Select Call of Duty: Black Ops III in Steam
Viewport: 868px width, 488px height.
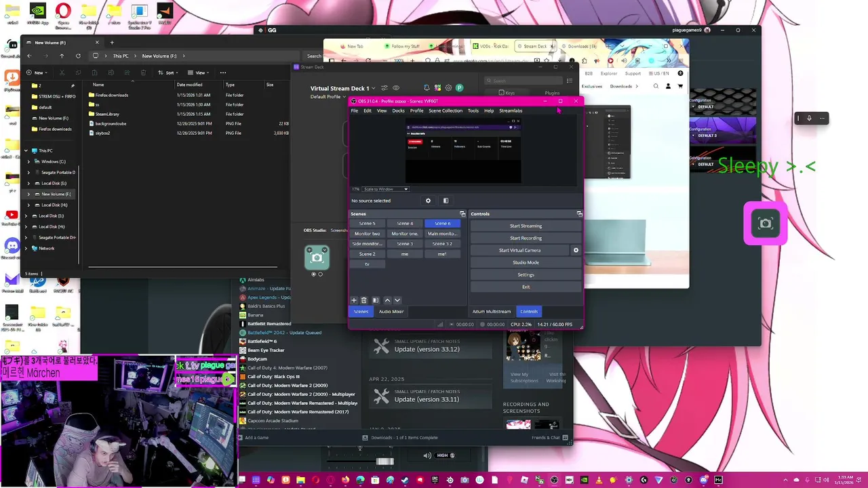[x=273, y=377]
